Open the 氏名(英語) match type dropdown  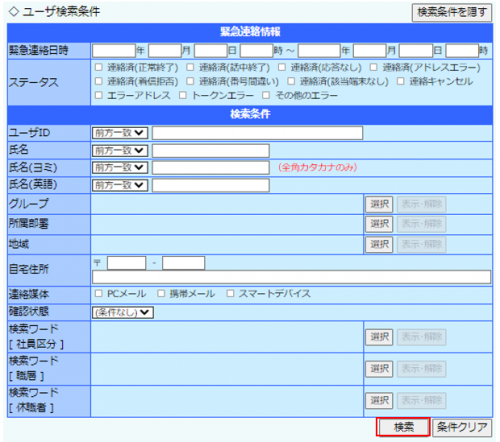[120, 185]
